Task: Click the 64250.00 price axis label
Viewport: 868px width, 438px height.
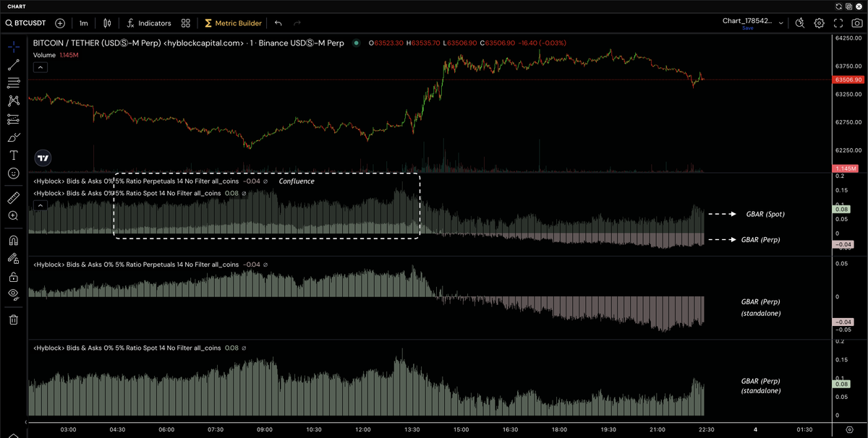Action: pos(847,38)
